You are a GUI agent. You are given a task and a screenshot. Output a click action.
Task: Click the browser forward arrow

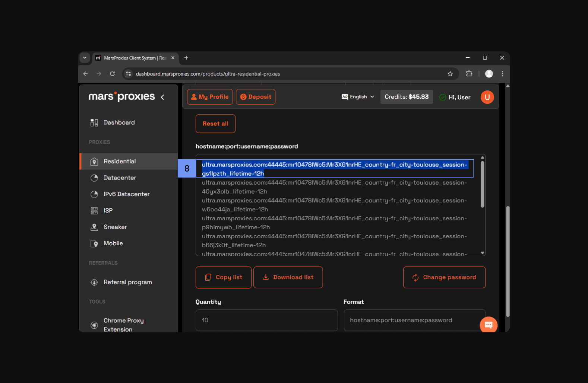[x=99, y=74]
